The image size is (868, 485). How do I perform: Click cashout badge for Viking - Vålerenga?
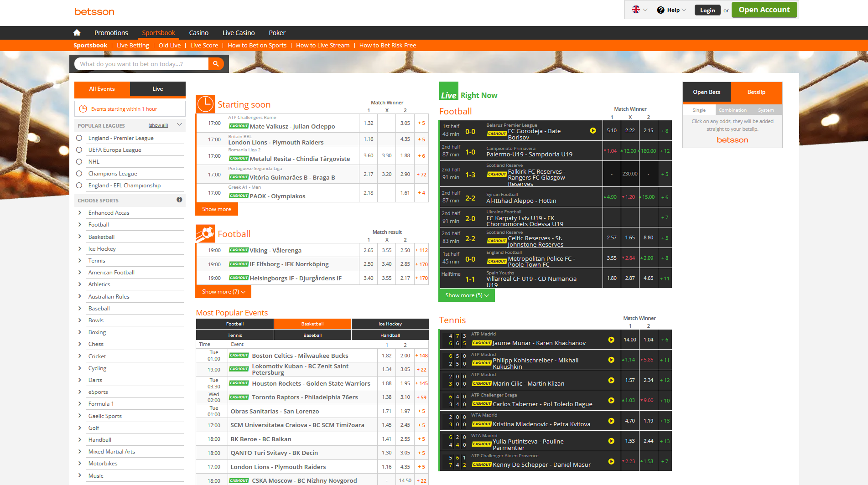pyautogui.click(x=239, y=250)
